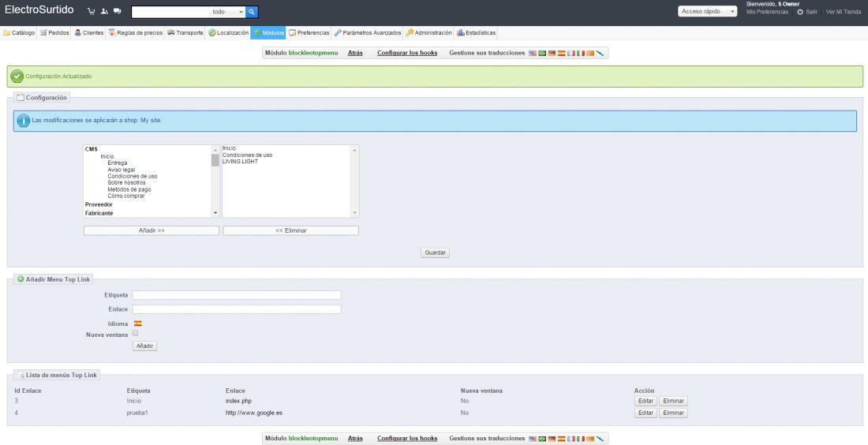Click the upper Atrás link
The width and height of the screenshot is (868, 445).
(355, 53)
